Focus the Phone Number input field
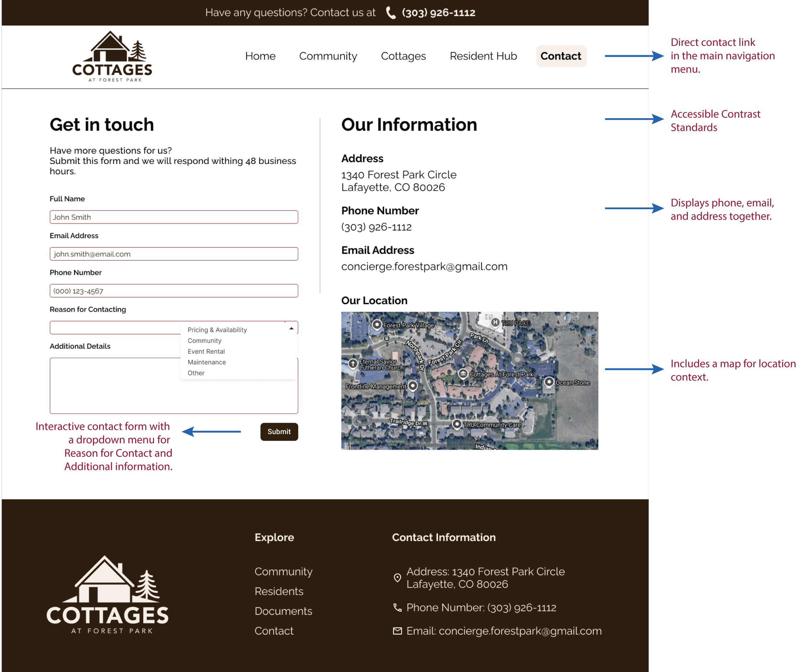 coord(174,291)
